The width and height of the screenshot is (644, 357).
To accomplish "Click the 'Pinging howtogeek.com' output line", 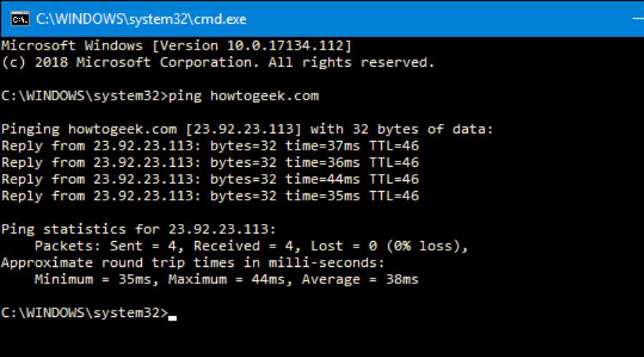I will 247,129.
